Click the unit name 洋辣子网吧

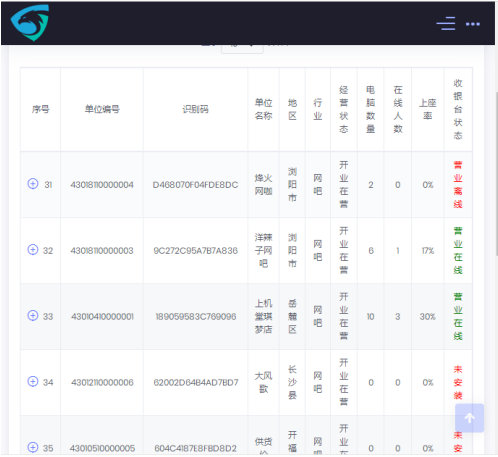click(x=263, y=250)
